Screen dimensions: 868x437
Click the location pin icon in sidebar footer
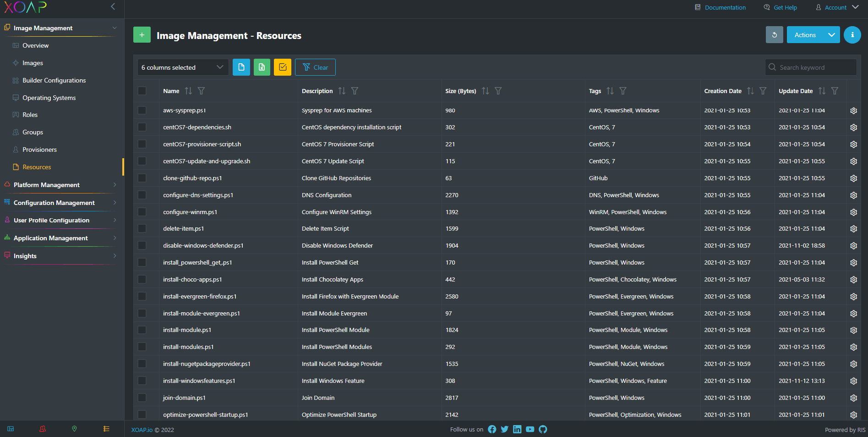point(74,429)
